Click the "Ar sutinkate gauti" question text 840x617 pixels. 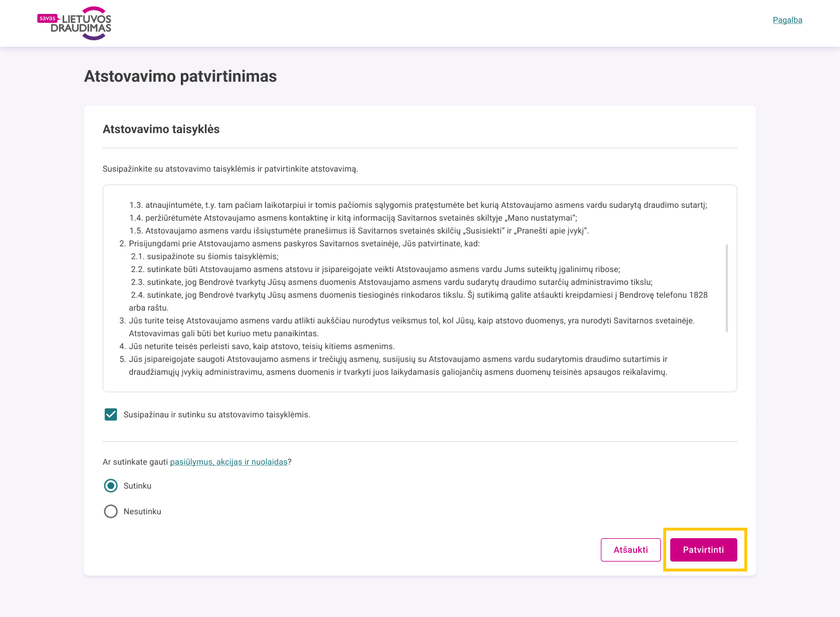pyautogui.click(x=135, y=462)
